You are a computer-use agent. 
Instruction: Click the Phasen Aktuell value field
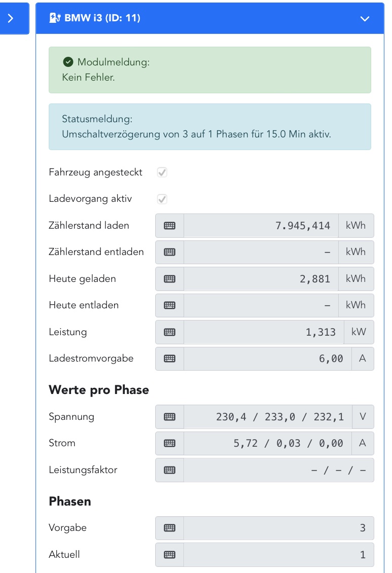pyautogui.click(x=278, y=555)
